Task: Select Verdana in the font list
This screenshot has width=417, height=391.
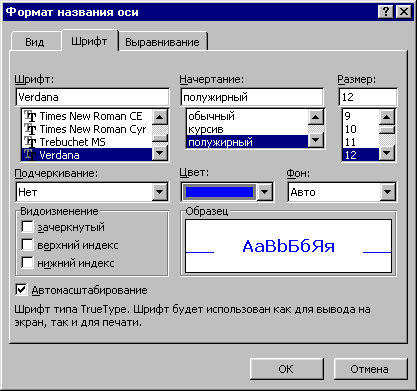Action: [87, 155]
